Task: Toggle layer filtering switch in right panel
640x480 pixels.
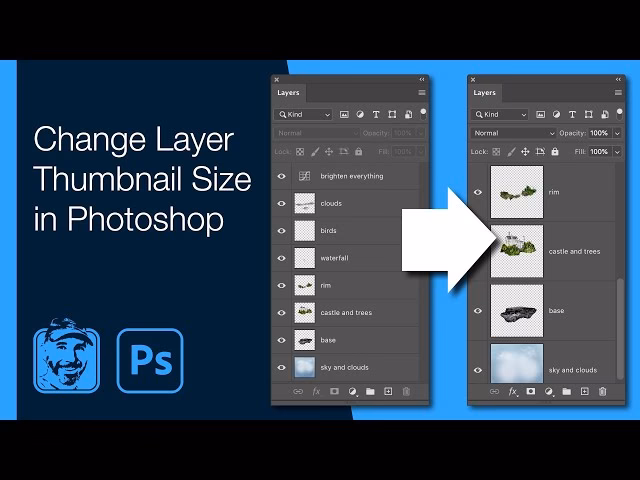Action: [620, 114]
